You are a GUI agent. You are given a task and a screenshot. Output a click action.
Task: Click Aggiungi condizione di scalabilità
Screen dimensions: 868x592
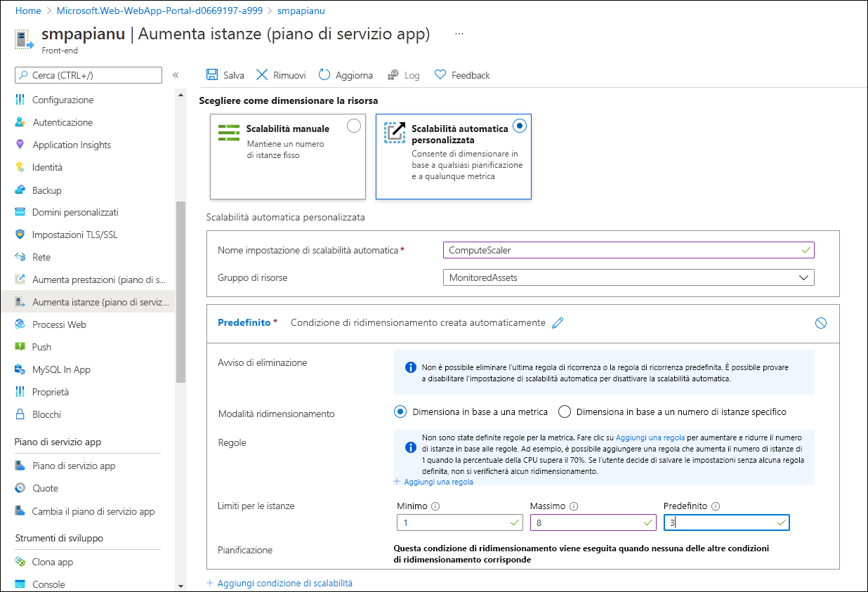tap(284, 583)
